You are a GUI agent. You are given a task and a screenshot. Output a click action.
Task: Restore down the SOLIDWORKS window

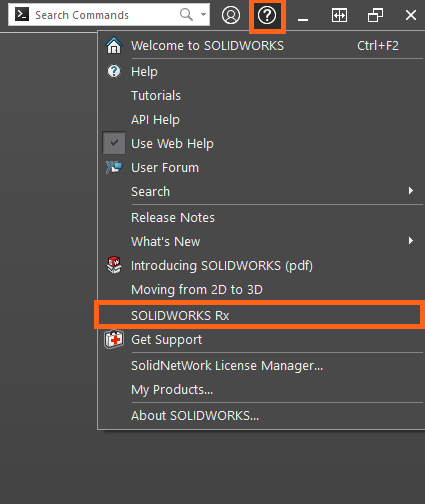tap(375, 15)
